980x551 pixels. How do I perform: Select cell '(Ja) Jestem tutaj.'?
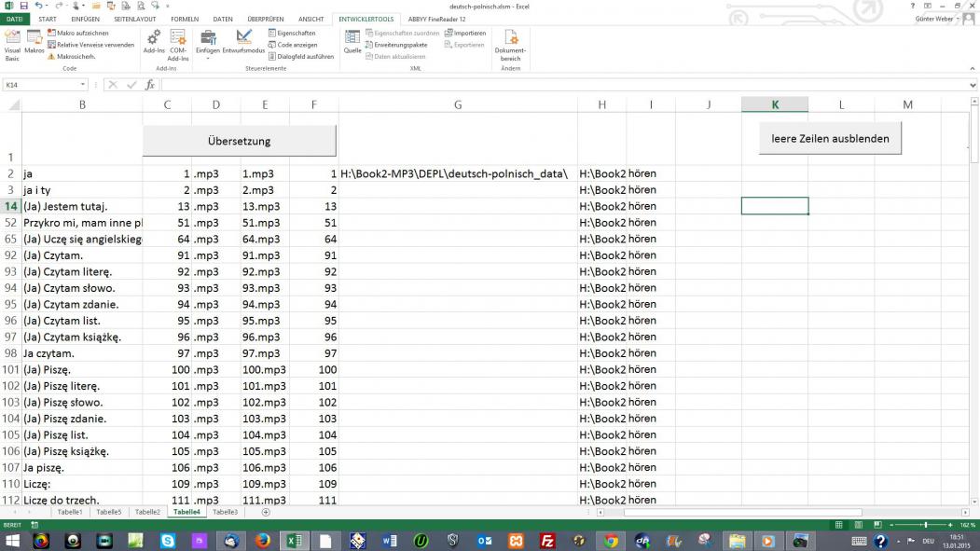82,206
